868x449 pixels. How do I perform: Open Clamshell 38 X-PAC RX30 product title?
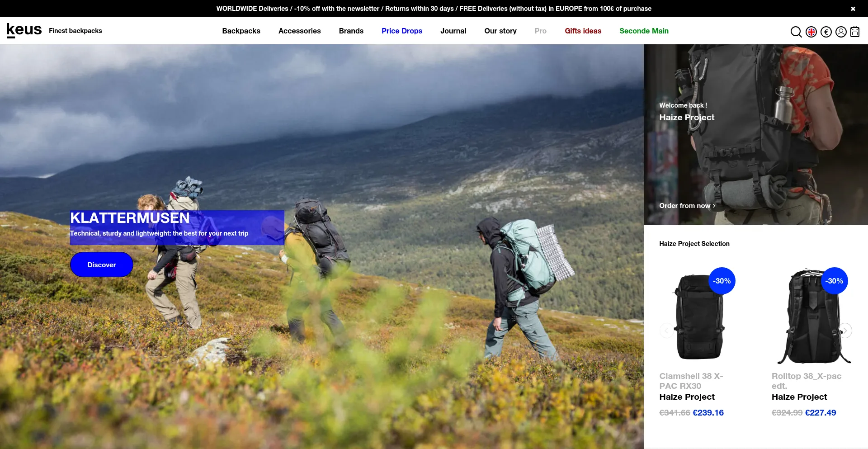[x=691, y=381]
